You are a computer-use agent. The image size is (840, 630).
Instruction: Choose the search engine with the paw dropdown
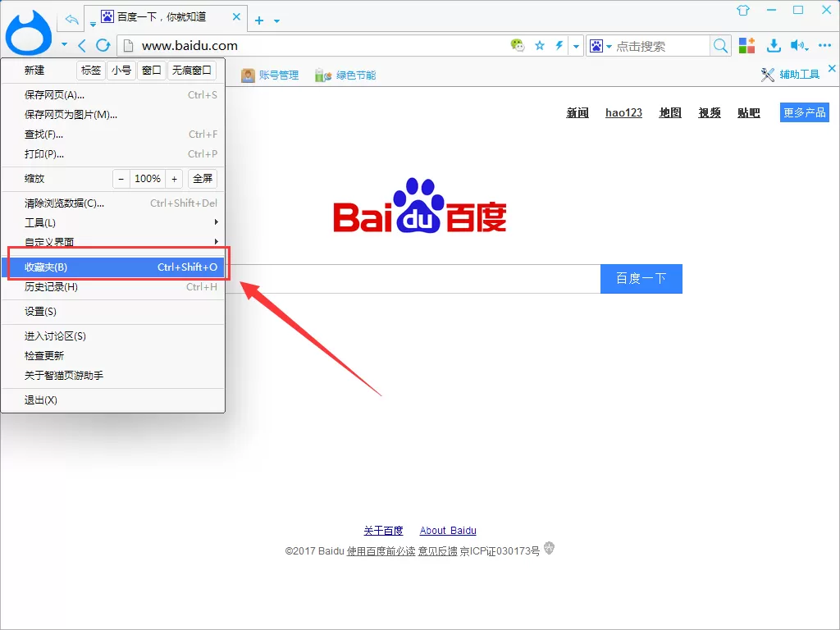coord(600,46)
